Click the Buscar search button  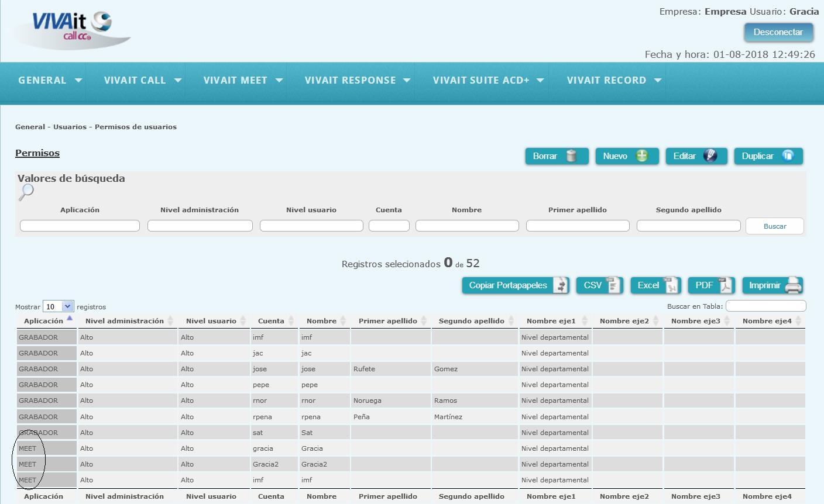click(775, 226)
